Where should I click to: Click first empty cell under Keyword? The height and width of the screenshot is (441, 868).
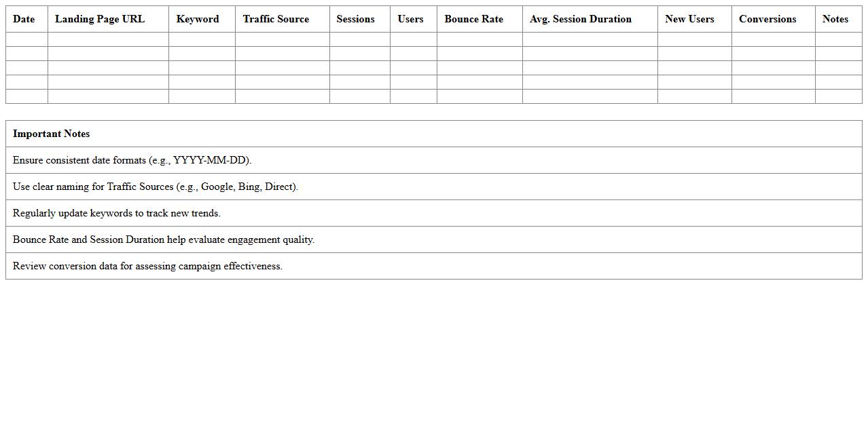pyautogui.click(x=202, y=39)
